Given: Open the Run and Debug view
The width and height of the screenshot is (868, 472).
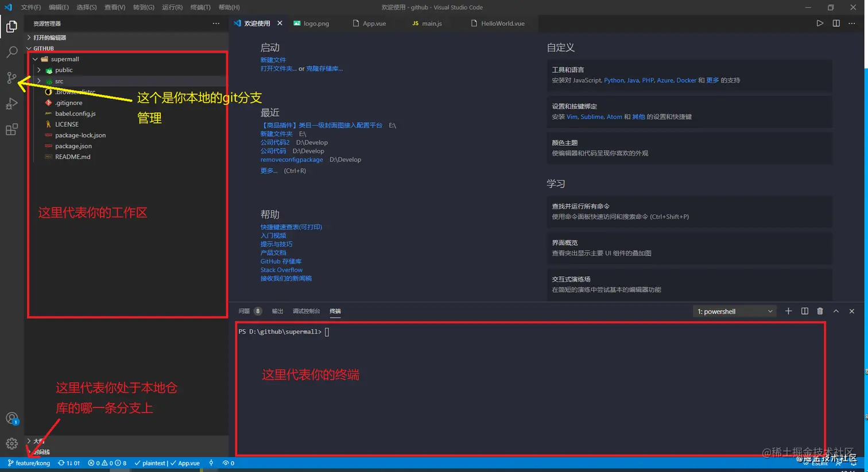Looking at the screenshot, I should 11,104.
